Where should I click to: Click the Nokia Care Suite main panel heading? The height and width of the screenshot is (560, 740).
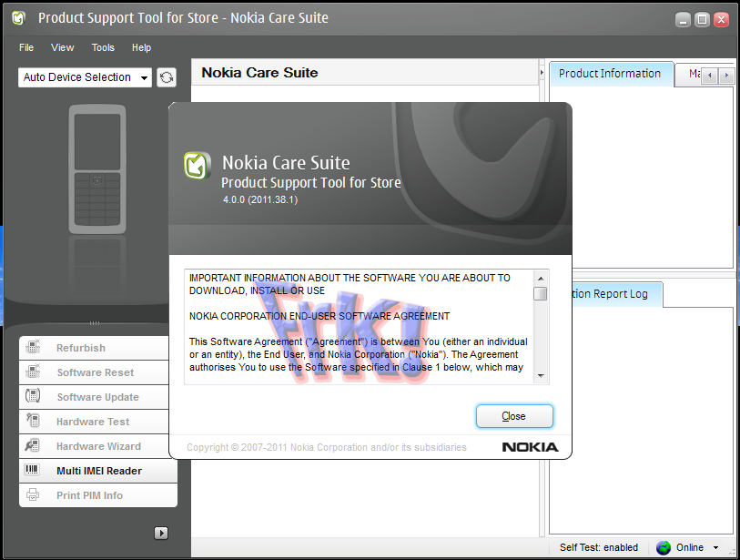[x=259, y=73]
